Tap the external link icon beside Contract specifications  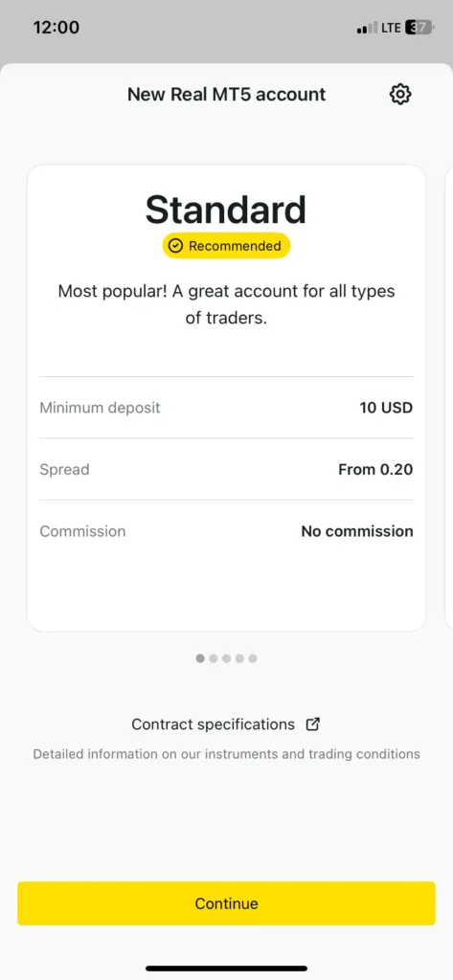313,724
